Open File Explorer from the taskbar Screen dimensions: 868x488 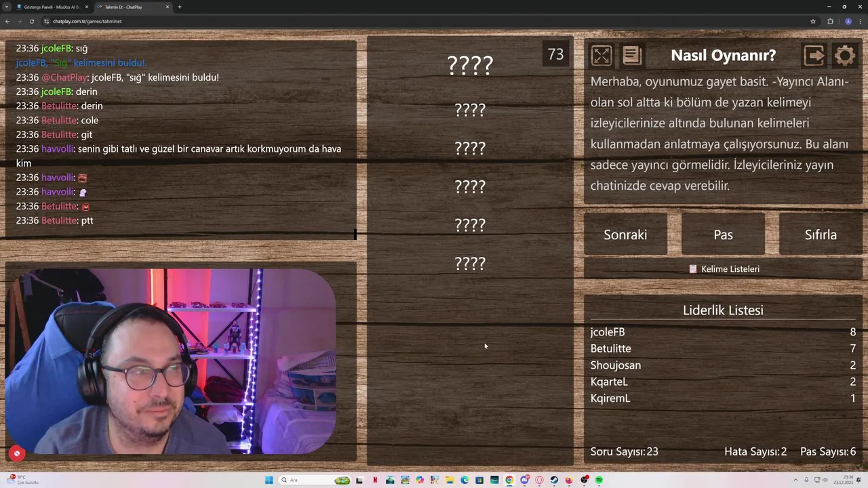[450, 480]
